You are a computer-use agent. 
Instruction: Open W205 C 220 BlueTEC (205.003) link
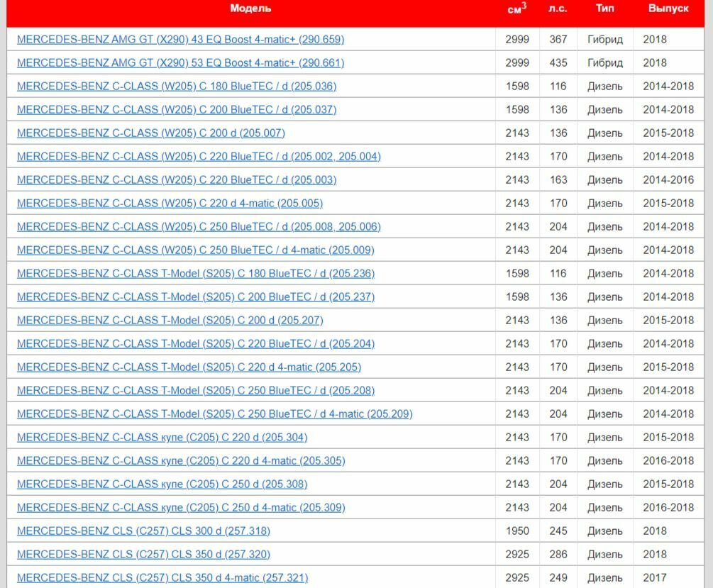(x=177, y=180)
